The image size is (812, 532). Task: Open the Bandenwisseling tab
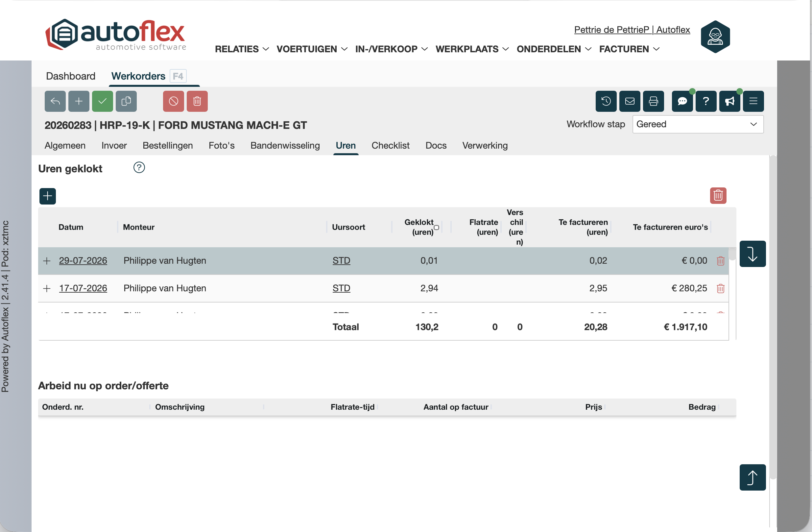pos(285,145)
